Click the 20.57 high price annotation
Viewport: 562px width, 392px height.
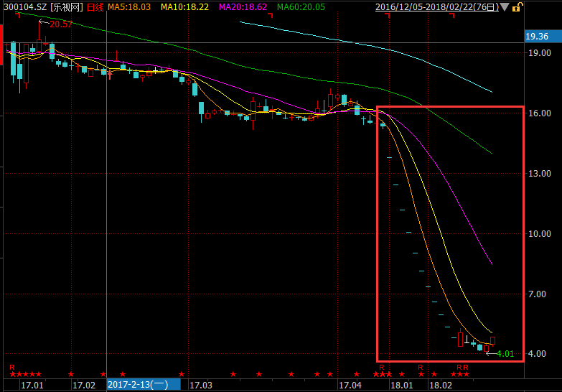(x=61, y=24)
